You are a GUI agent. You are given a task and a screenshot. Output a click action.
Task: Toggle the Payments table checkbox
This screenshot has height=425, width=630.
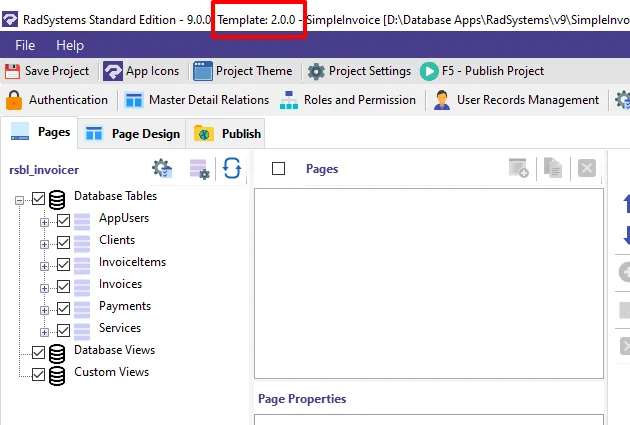pos(63,309)
